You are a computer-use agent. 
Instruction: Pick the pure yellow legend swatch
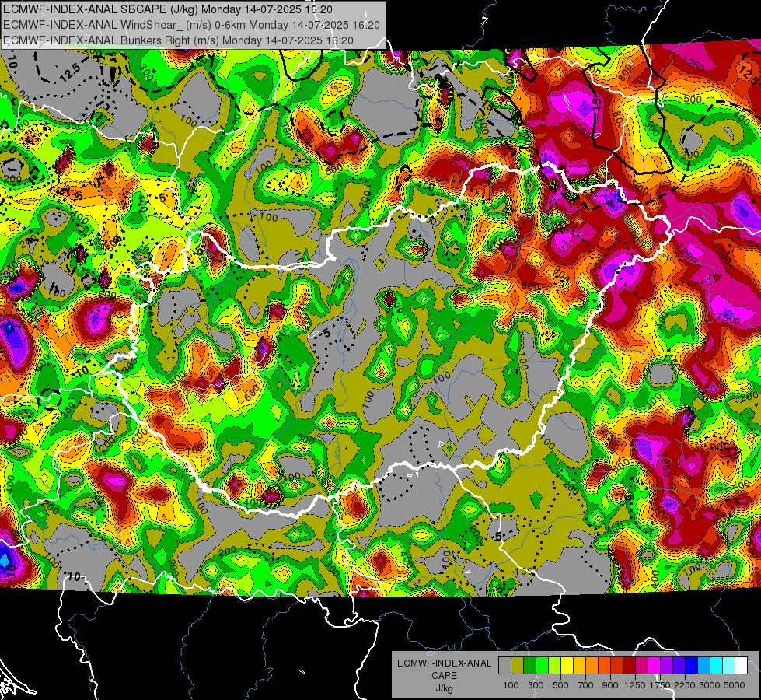click(567, 666)
